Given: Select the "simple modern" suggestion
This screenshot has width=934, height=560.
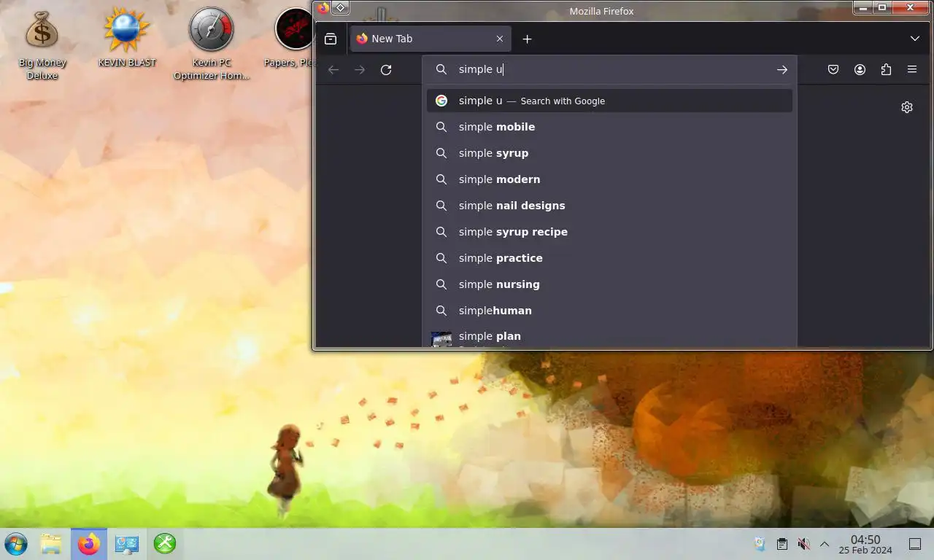Looking at the screenshot, I should tap(609, 179).
